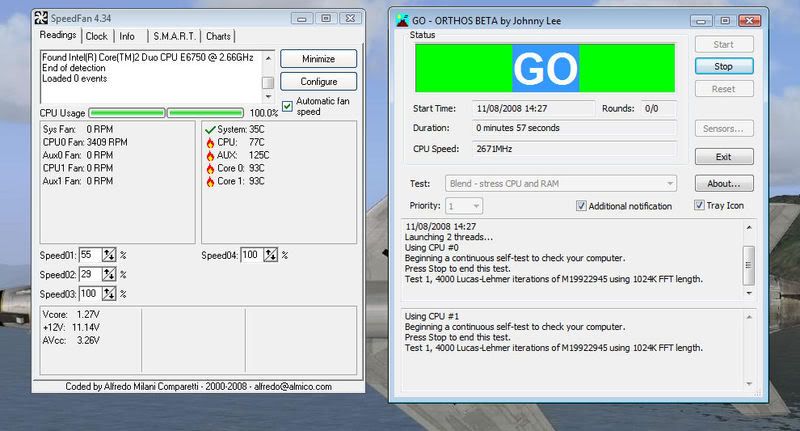
Task: Click the flame icon next to Core 0
Action: [x=210, y=168]
